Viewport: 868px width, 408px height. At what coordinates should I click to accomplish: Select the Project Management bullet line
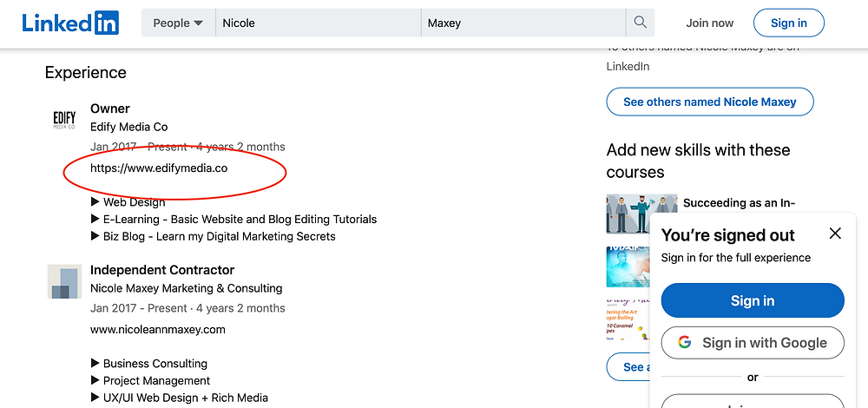point(150,381)
